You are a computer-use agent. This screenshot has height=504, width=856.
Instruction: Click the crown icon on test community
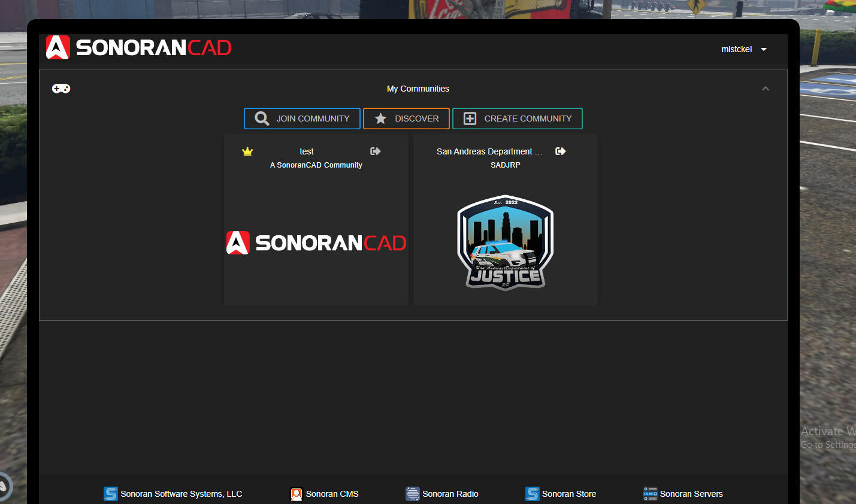247,151
